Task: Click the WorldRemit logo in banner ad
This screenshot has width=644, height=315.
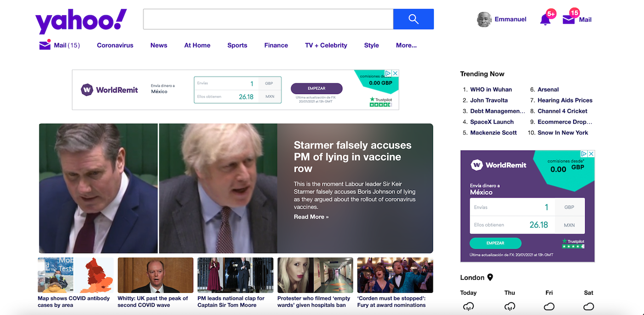Action: 109,90
